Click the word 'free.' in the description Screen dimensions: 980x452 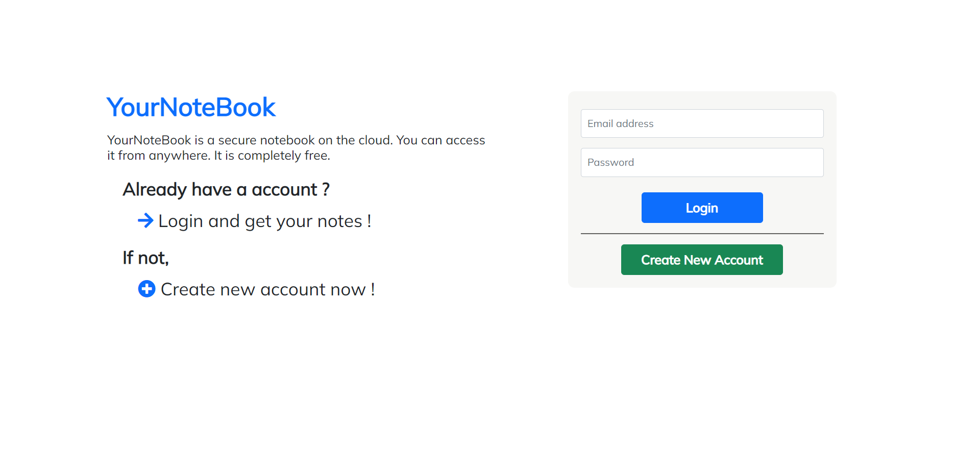pos(317,156)
